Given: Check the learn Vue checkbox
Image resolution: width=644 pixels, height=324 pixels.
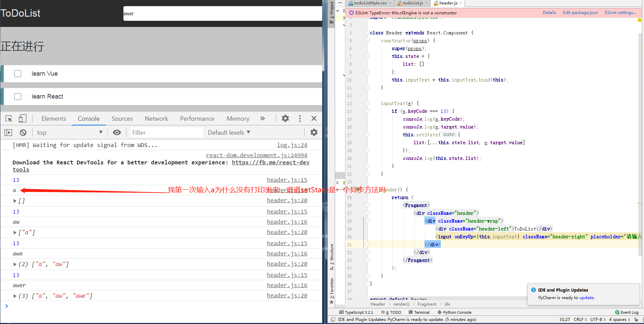Looking at the screenshot, I should (x=18, y=74).
